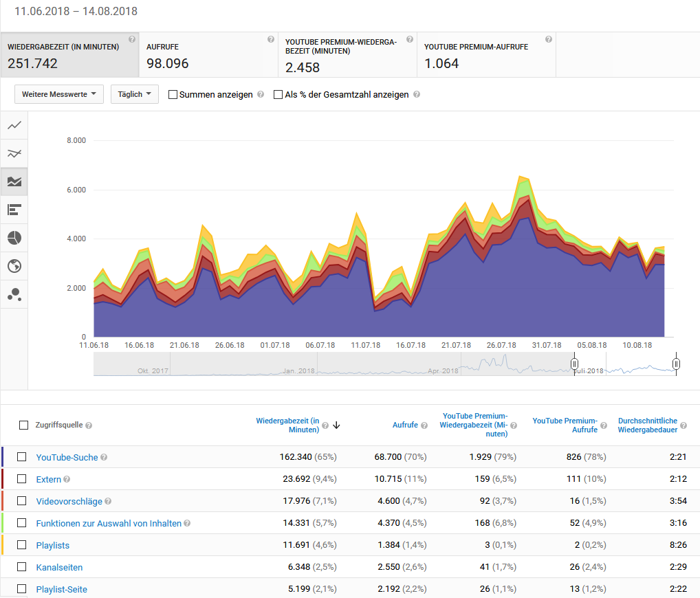Expand the Täglich interval dropdown
The width and height of the screenshot is (700, 598).
pos(134,94)
